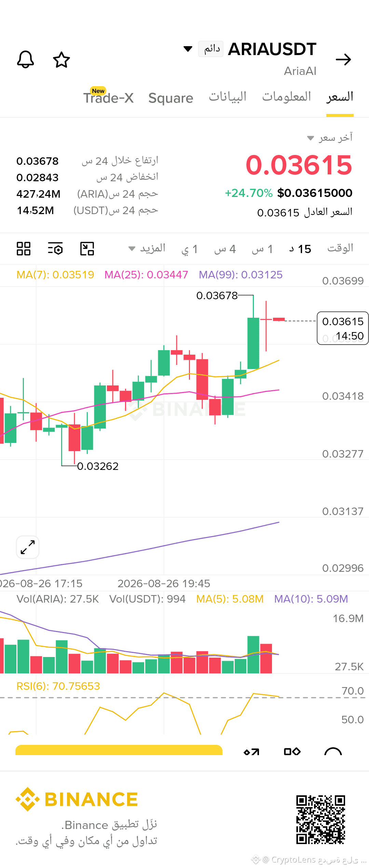Tap the price alert bell icon
Image resolution: width=369 pixels, height=868 pixels.
(x=26, y=60)
